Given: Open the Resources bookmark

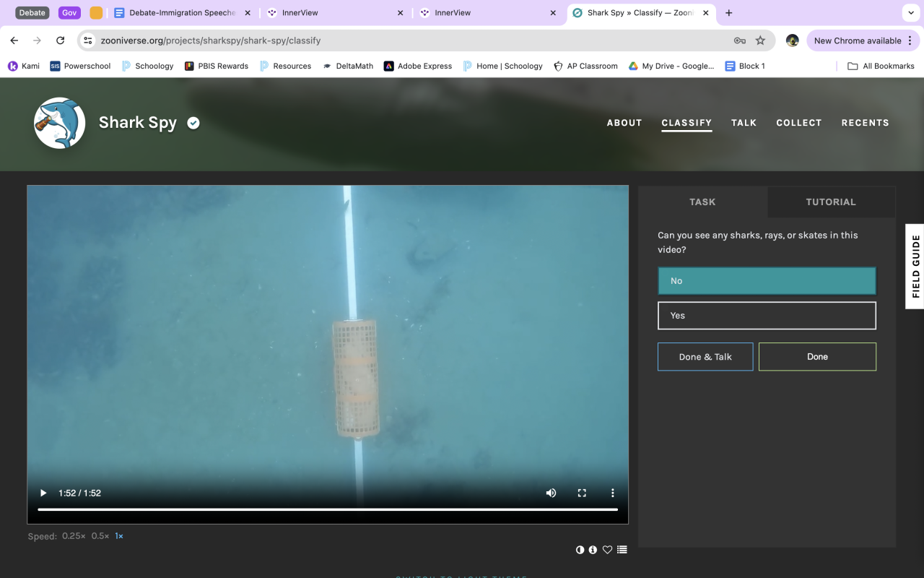Looking at the screenshot, I should (285, 66).
